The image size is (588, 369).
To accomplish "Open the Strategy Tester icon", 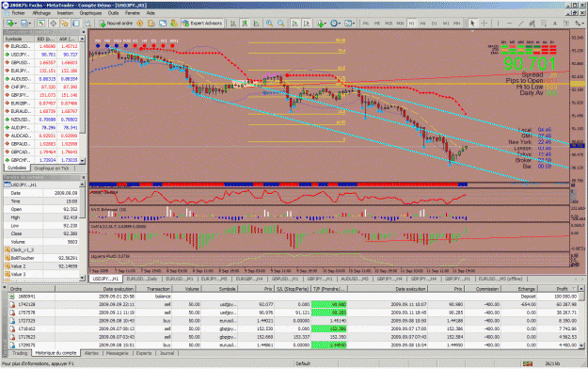I will (87, 24).
